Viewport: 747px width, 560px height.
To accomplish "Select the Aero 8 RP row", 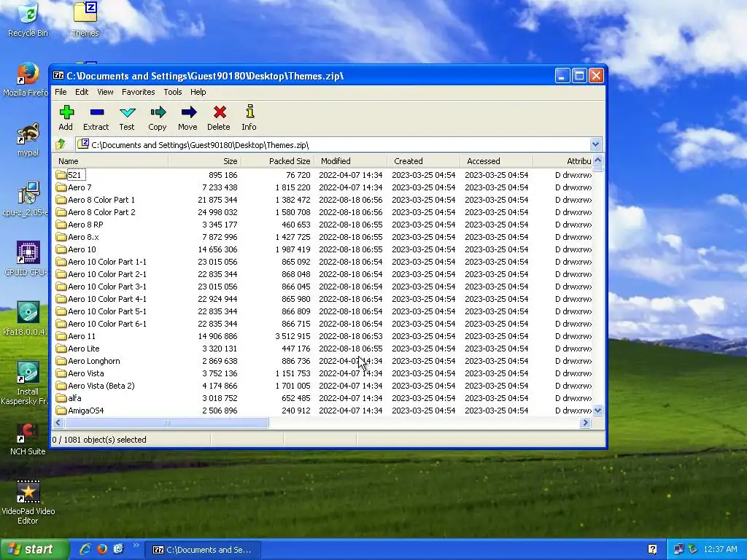I will coord(322,225).
